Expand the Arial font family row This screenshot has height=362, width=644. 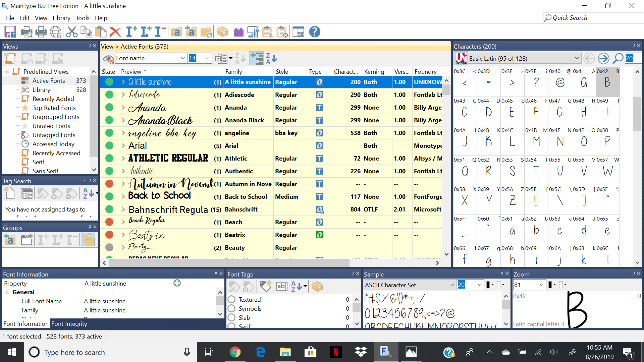[x=123, y=145]
